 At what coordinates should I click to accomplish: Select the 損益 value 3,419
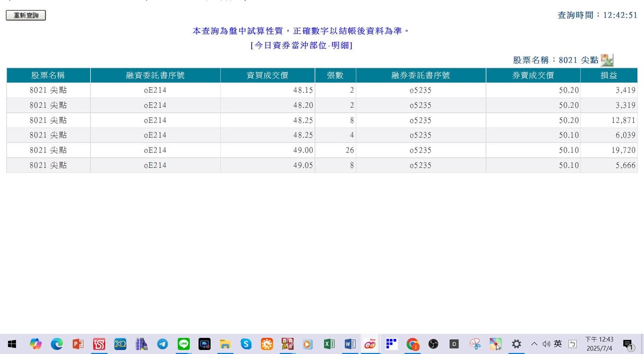pos(609,91)
